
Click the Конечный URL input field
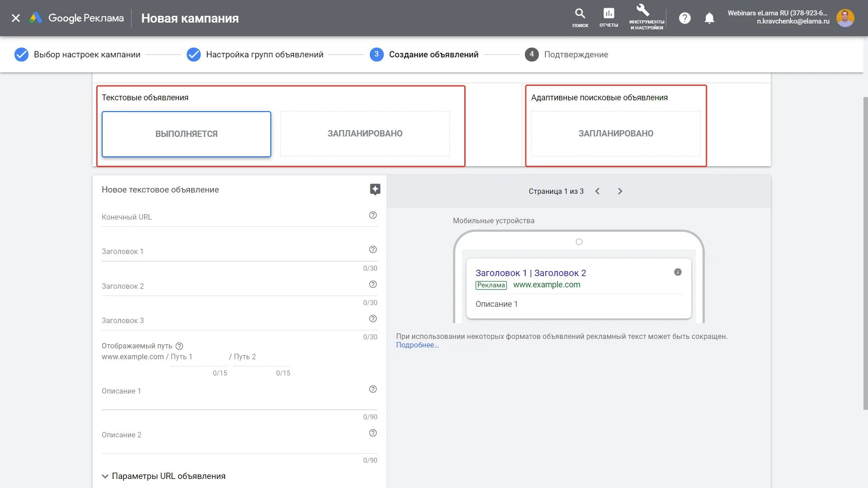coord(238,216)
